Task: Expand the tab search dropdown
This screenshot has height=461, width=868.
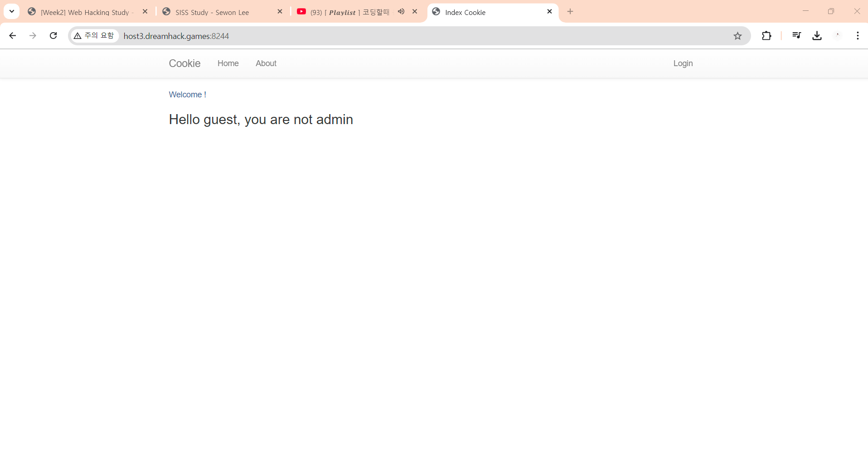Action: pos(12,12)
